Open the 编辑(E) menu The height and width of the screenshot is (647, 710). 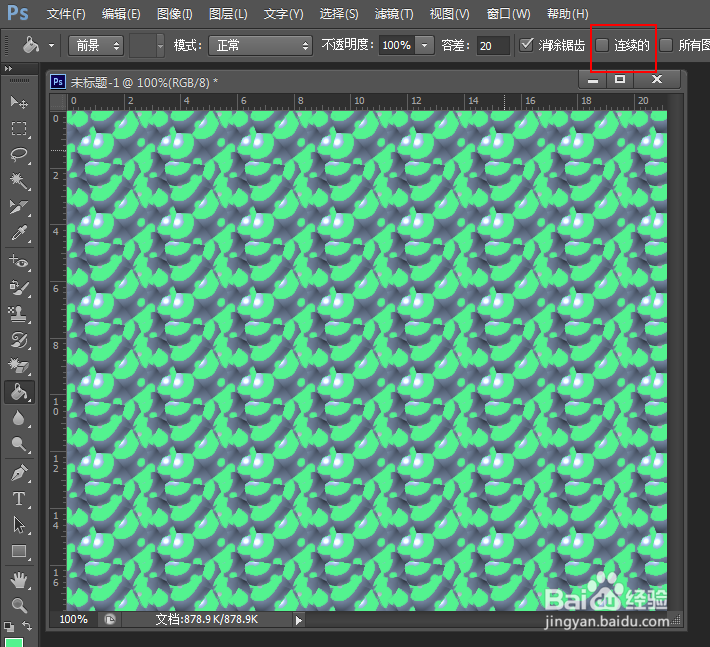[121, 14]
